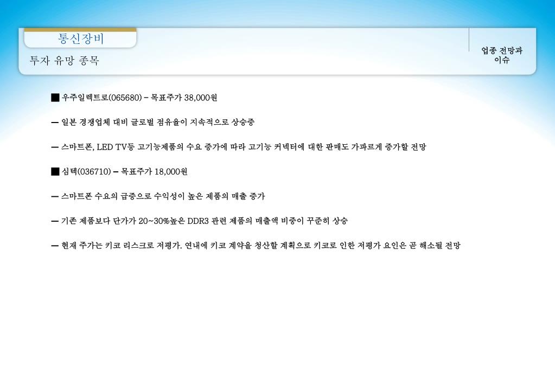Select the 투자 유망 종목 subtitle
Image resolution: width=555 pixels, height=392 pixels.
[65, 61]
